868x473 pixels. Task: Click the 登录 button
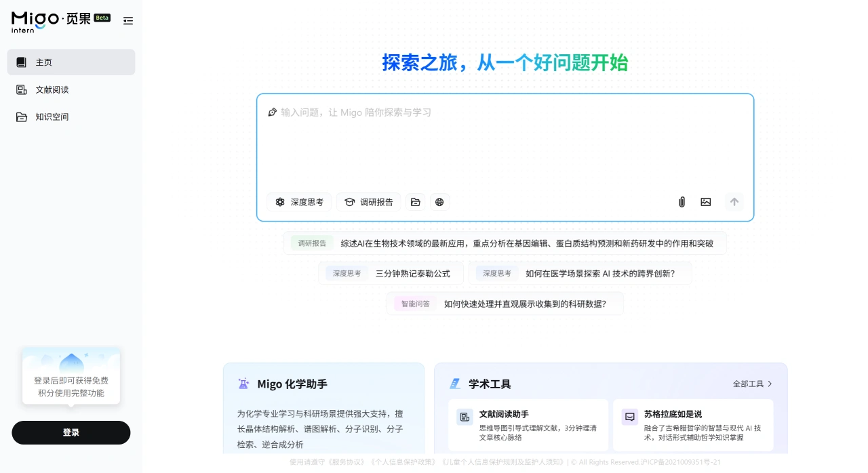tap(71, 432)
